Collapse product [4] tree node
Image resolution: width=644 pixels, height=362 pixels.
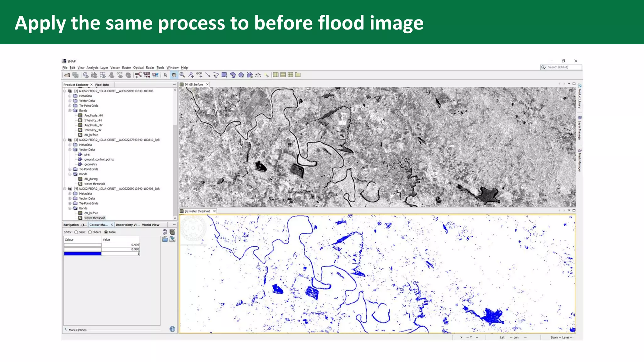click(x=65, y=189)
